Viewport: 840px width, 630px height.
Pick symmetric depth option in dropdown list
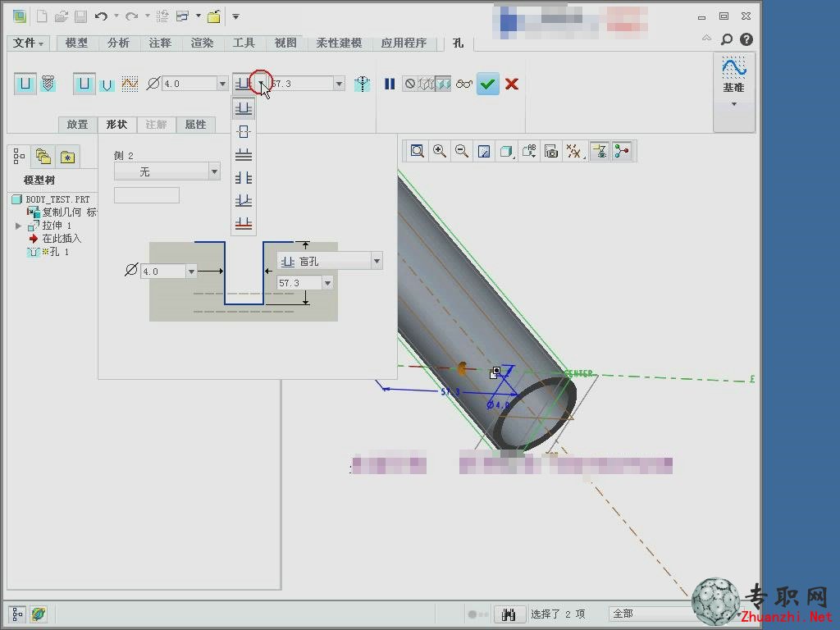243,132
